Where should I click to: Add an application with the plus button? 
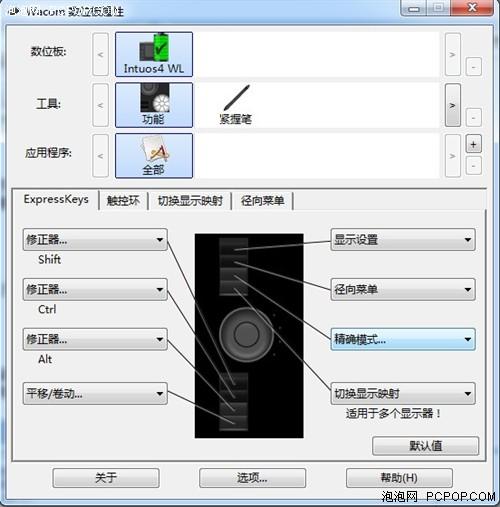(473, 144)
